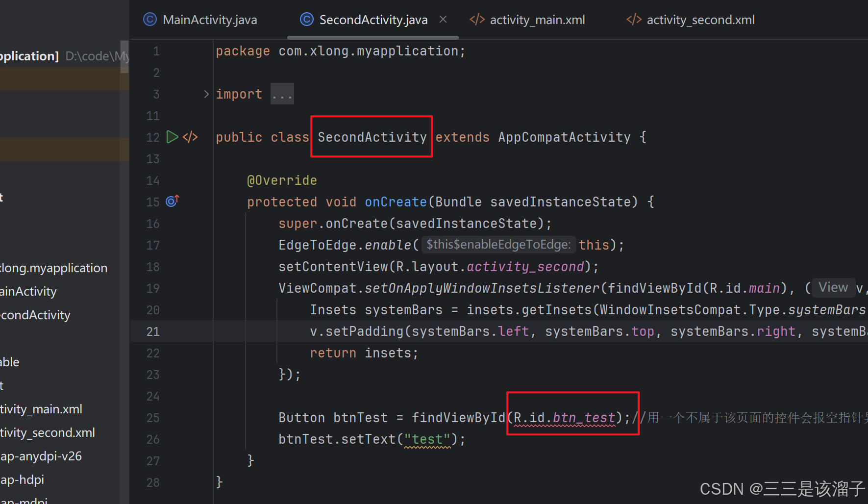Click 'return insets;' statement on line 22
The height and width of the screenshot is (504, 868).
[364, 353]
